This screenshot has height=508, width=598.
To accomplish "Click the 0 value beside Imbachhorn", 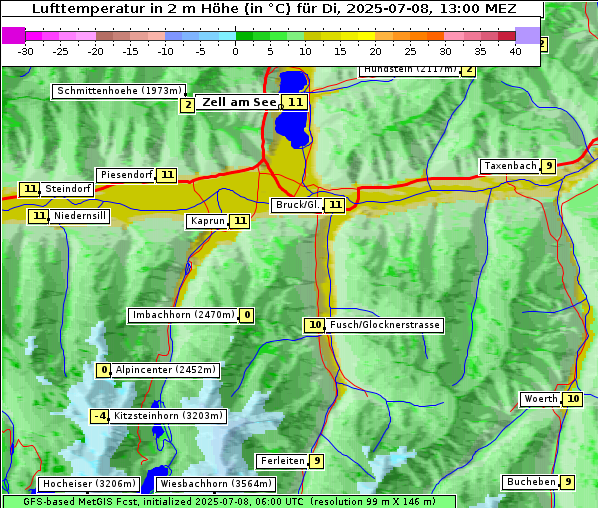I will click(247, 315).
